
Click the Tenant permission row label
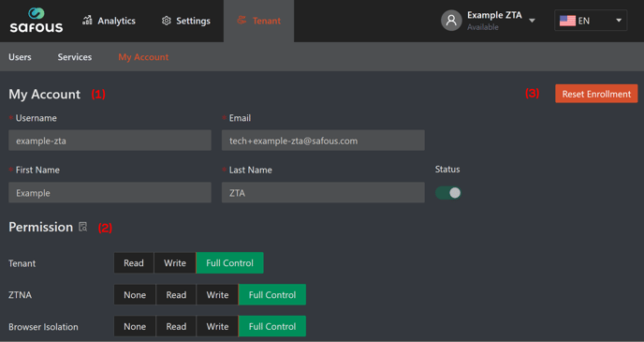(x=22, y=263)
